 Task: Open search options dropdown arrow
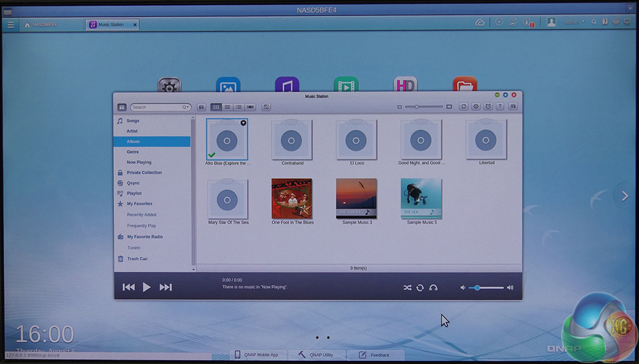pos(186,107)
